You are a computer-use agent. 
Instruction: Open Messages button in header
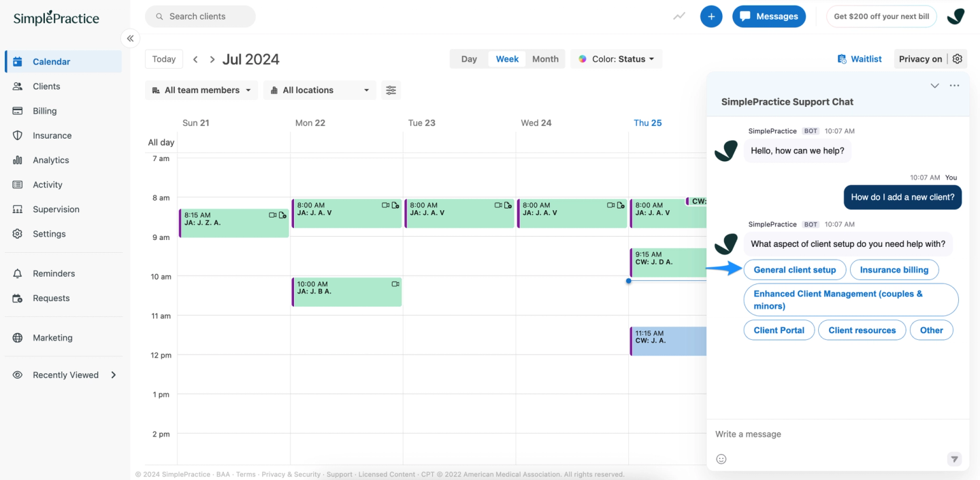point(769,16)
